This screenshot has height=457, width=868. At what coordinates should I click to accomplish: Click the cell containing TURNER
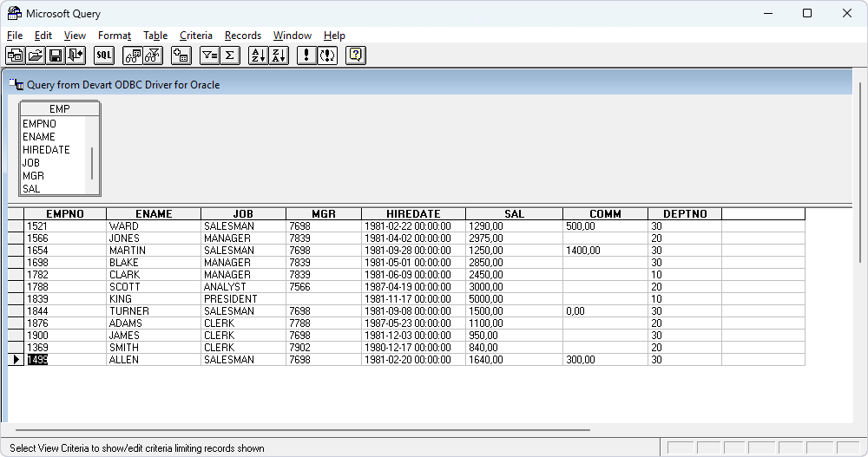pyautogui.click(x=154, y=311)
